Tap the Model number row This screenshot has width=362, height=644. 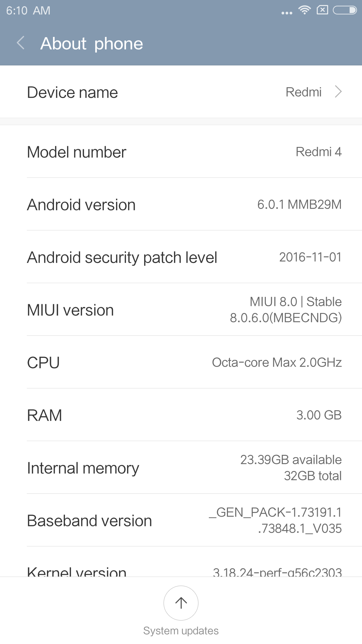point(181,152)
